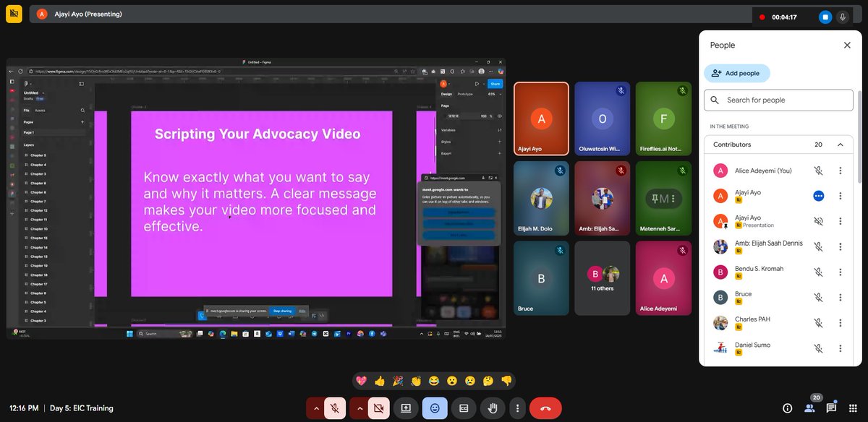
Task: Select Matenneh Sar... video tile
Action: [663, 199]
